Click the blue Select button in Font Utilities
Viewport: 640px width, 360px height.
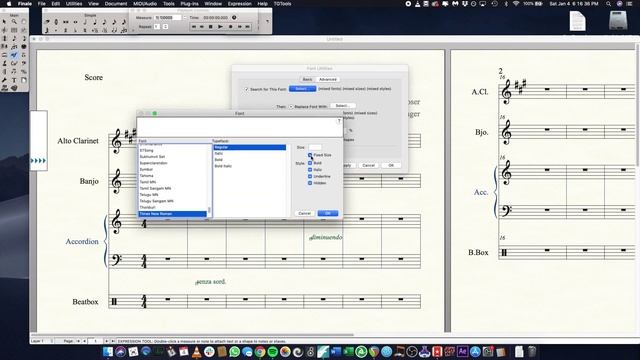point(302,89)
